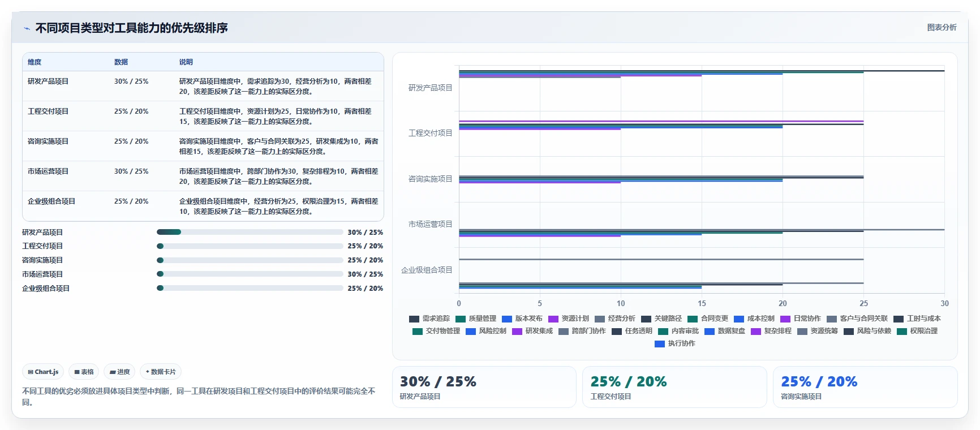
Task: Select the 工程交付项目 table row name
Action: 48,111
